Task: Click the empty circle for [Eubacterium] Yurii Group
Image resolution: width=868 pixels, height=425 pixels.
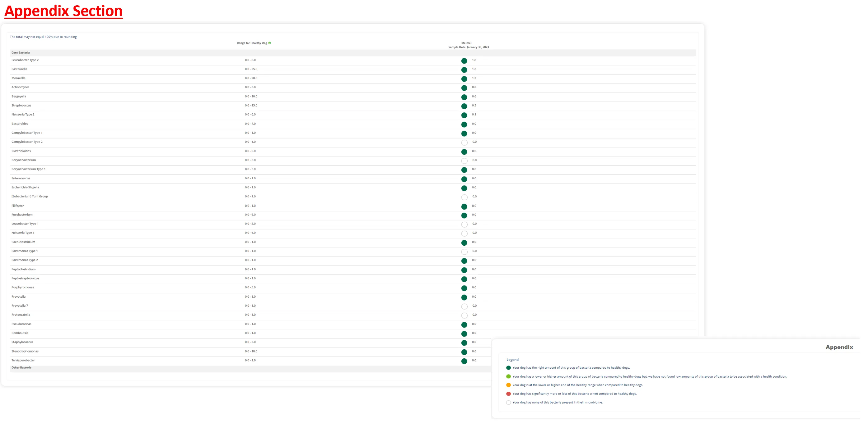Action: tap(464, 197)
